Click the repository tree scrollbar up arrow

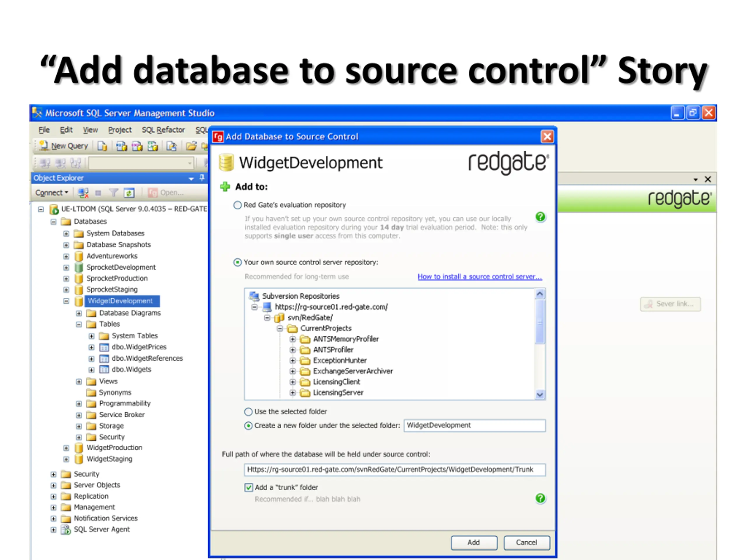pos(540,294)
